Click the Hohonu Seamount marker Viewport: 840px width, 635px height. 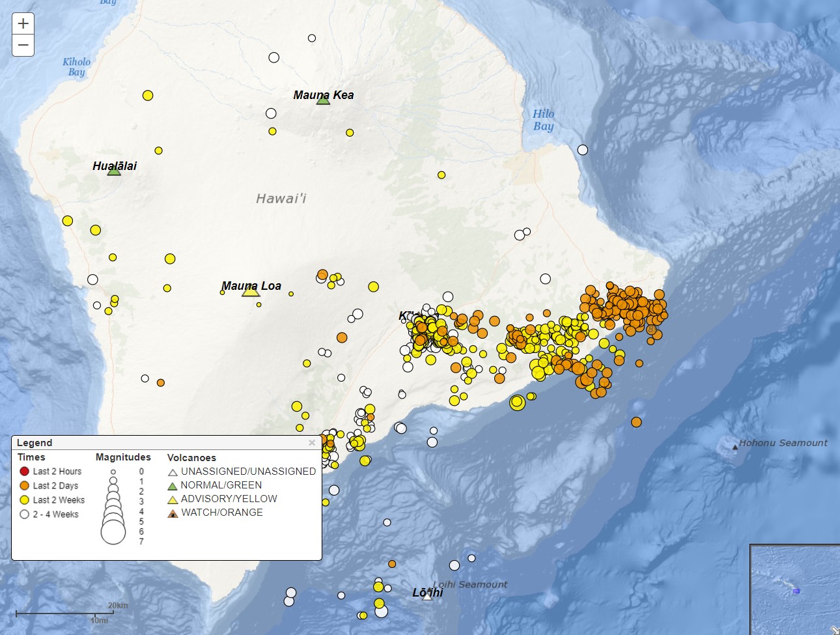[735, 447]
